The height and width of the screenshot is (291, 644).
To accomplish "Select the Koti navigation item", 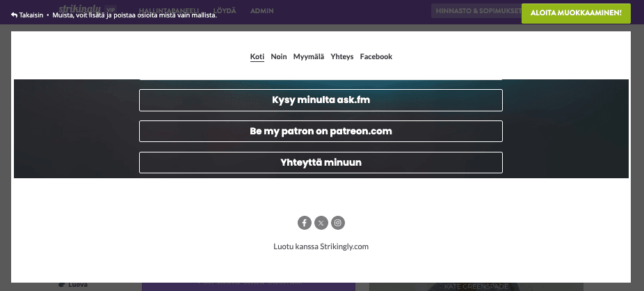I will [257, 56].
